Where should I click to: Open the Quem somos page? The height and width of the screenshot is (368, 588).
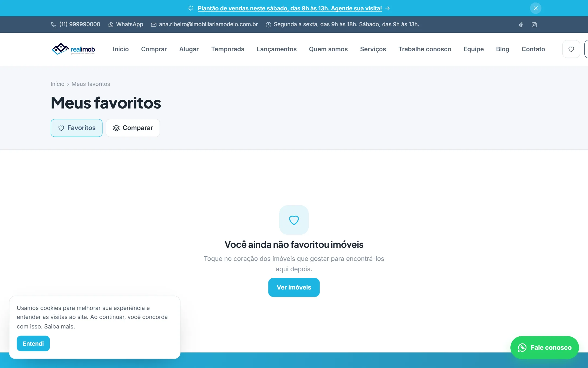328,49
